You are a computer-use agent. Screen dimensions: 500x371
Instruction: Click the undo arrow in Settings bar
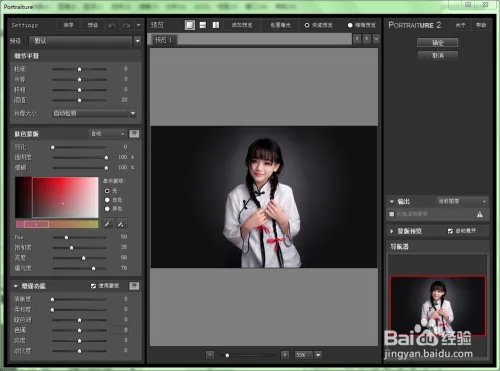coord(112,25)
